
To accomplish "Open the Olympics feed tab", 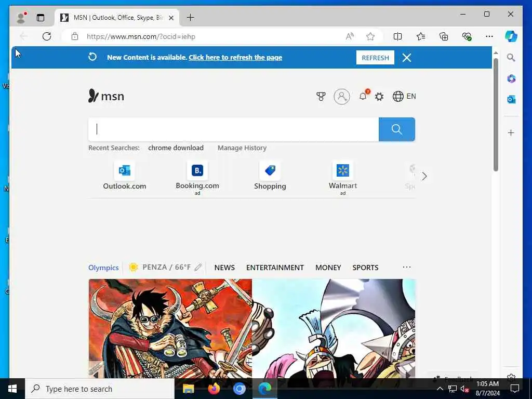I will pyautogui.click(x=103, y=268).
